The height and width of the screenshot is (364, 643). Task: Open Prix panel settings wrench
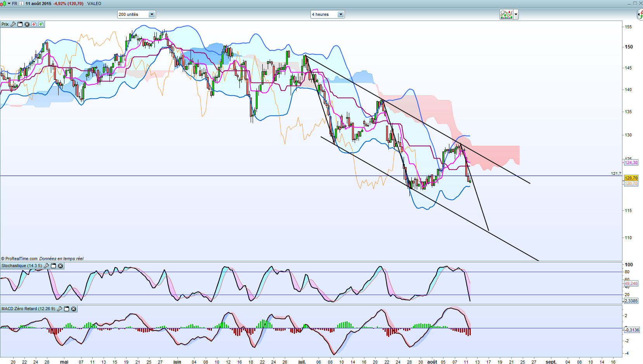tap(13, 24)
